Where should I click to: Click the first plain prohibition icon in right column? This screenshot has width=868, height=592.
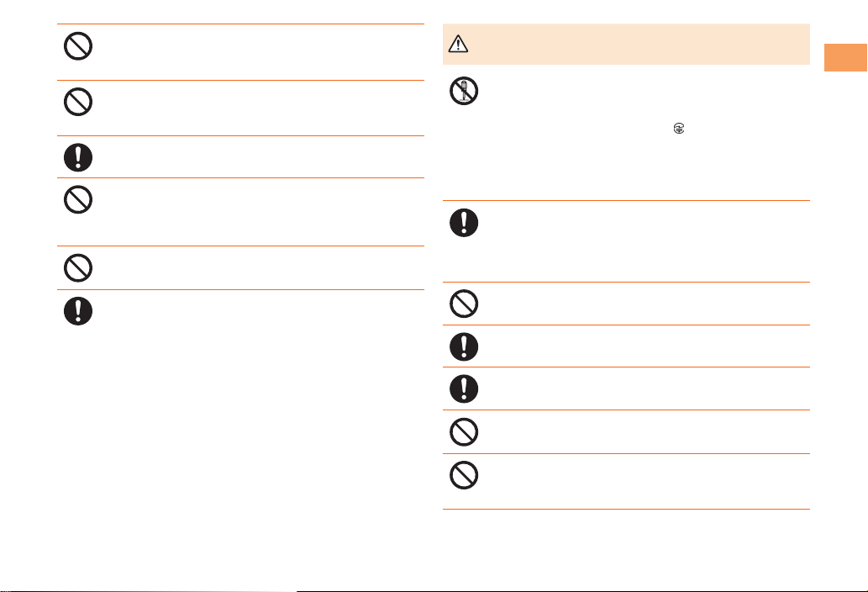(465, 304)
